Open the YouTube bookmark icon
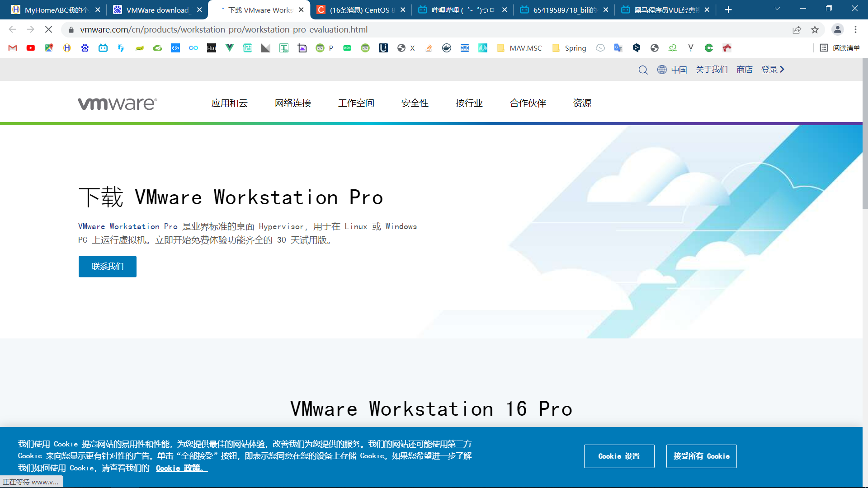The image size is (868, 488). 31,48
